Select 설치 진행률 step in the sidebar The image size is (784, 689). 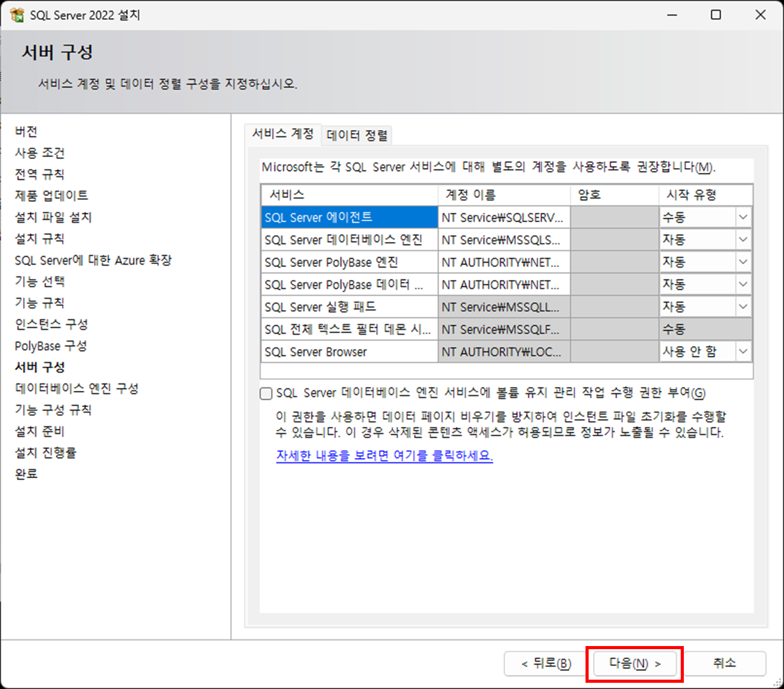[45, 452]
